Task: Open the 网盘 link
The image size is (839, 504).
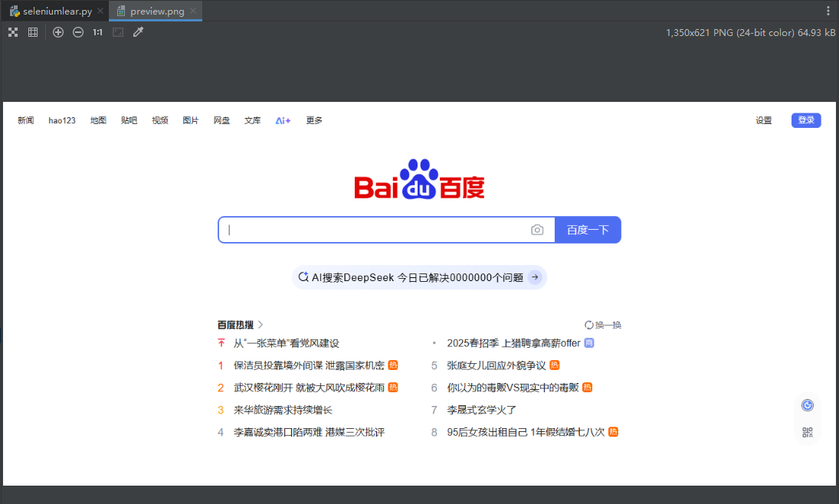Action: point(221,120)
